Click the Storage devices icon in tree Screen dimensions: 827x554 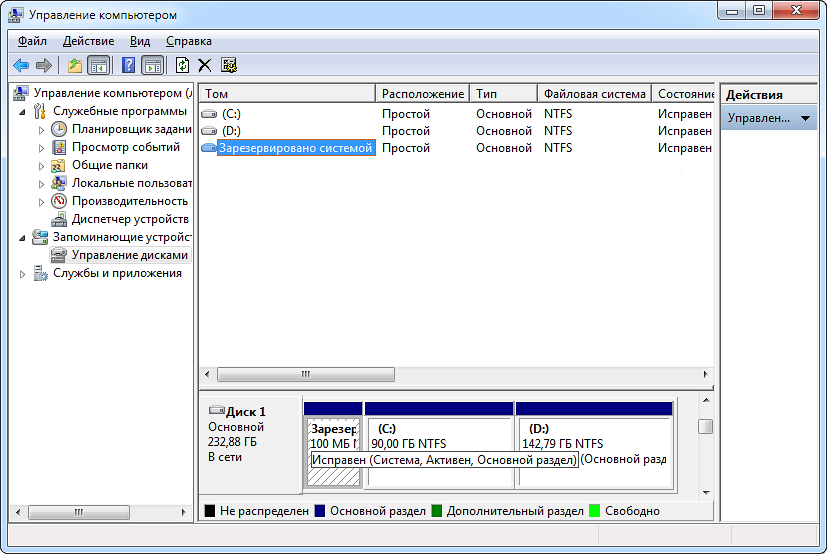coord(40,237)
